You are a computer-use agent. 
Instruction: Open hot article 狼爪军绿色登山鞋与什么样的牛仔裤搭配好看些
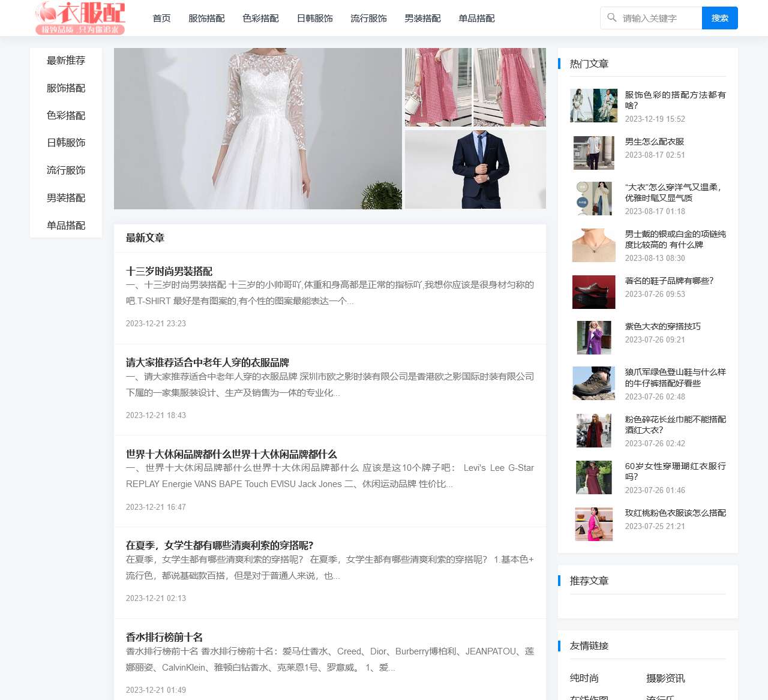pyautogui.click(x=676, y=377)
